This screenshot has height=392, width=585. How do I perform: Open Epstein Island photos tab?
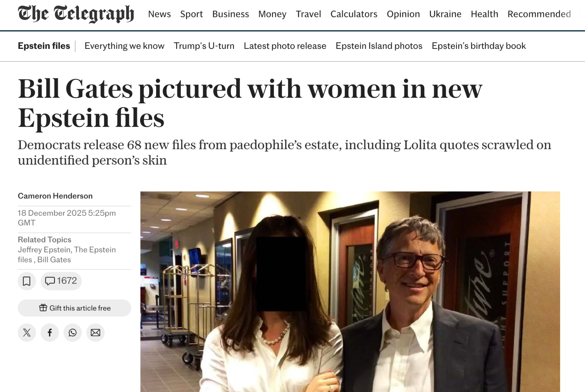(x=379, y=46)
